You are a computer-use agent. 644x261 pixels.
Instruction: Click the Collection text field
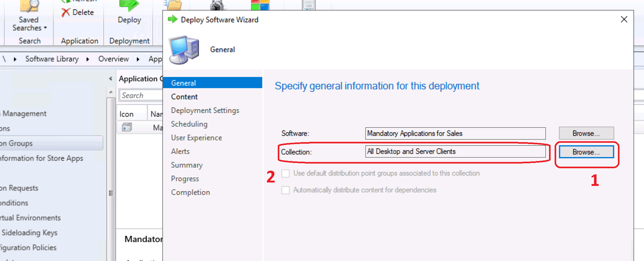pyautogui.click(x=455, y=152)
